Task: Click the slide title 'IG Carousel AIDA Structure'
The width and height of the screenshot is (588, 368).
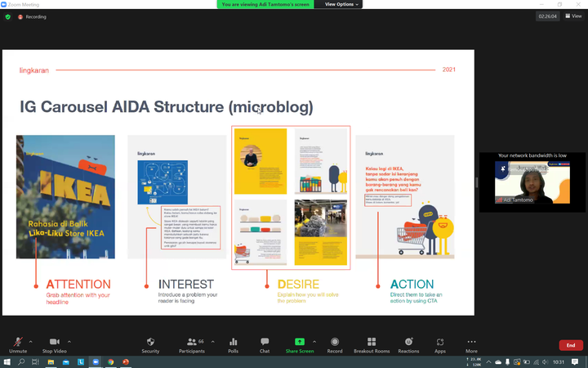Action: 166,106
